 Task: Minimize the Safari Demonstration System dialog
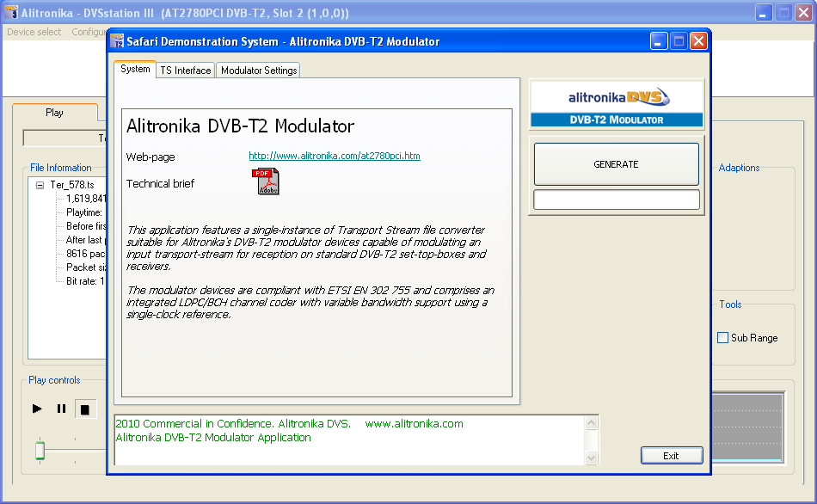click(659, 41)
